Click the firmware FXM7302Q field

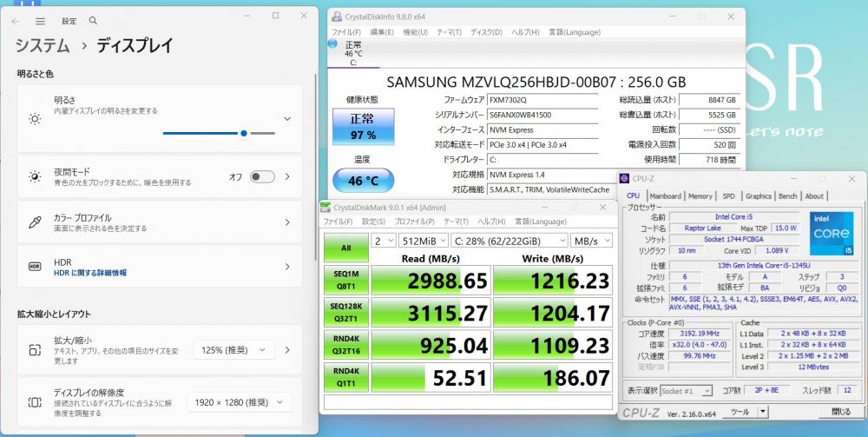[x=542, y=100]
